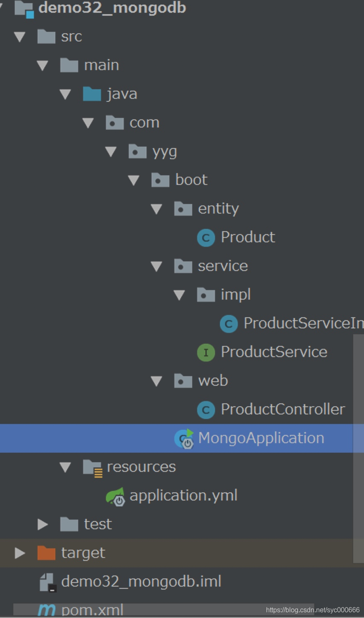Collapse the service package
This screenshot has width=364, height=618.
(157, 266)
